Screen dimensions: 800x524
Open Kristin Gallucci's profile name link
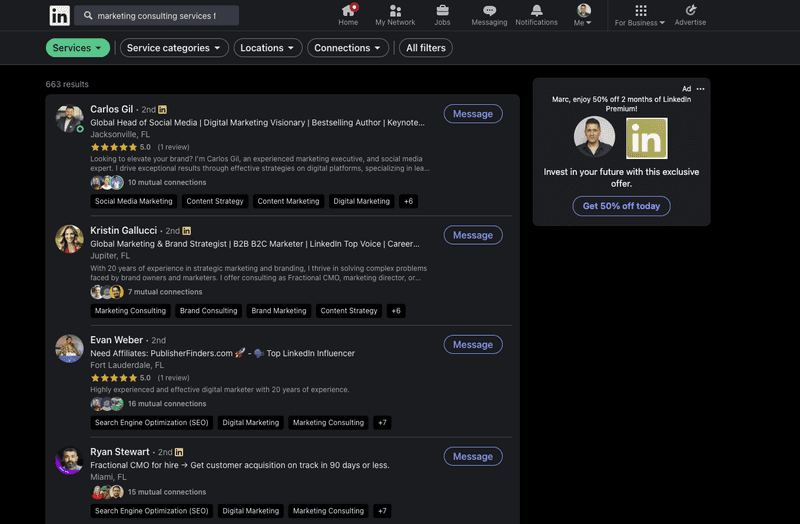pyautogui.click(x=124, y=230)
